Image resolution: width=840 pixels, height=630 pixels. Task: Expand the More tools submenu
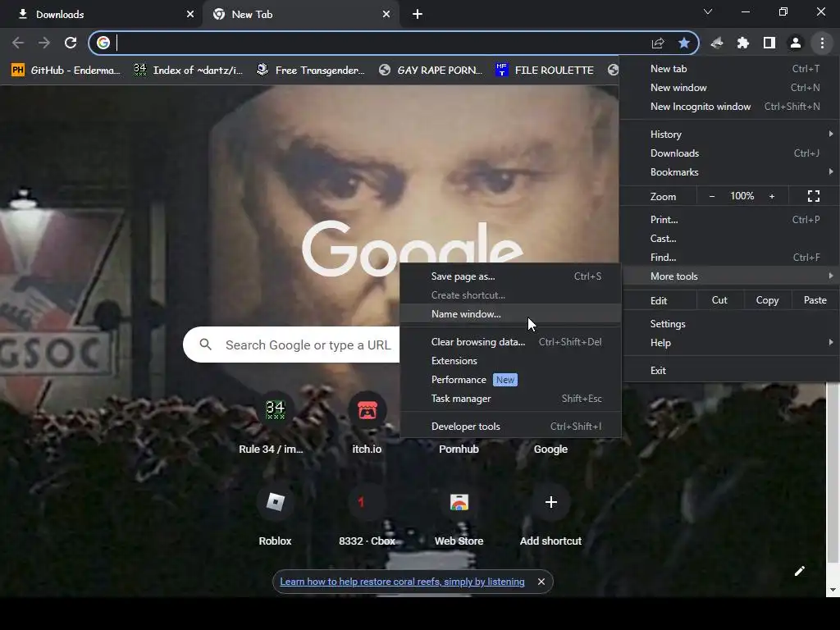click(729, 276)
